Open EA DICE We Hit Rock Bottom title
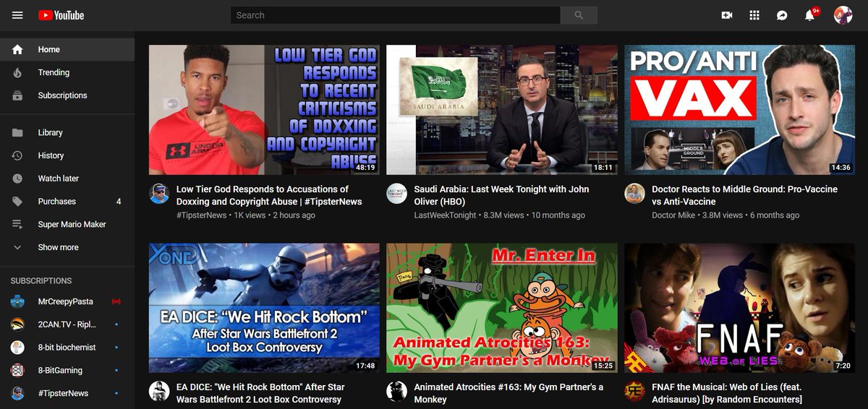This screenshot has width=868, height=409. (260, 393)
